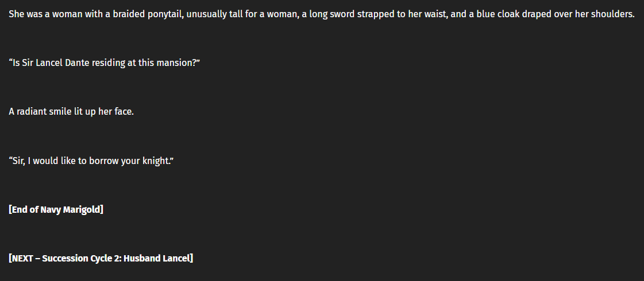Click the word "NEXT" in the bottom line
644x281 pixels.
(22, 259)
